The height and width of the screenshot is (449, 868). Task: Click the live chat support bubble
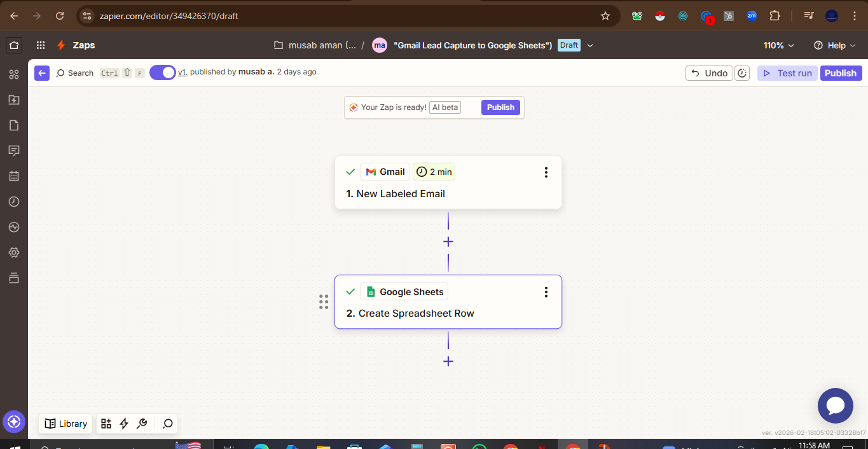[x=835, y=406]
